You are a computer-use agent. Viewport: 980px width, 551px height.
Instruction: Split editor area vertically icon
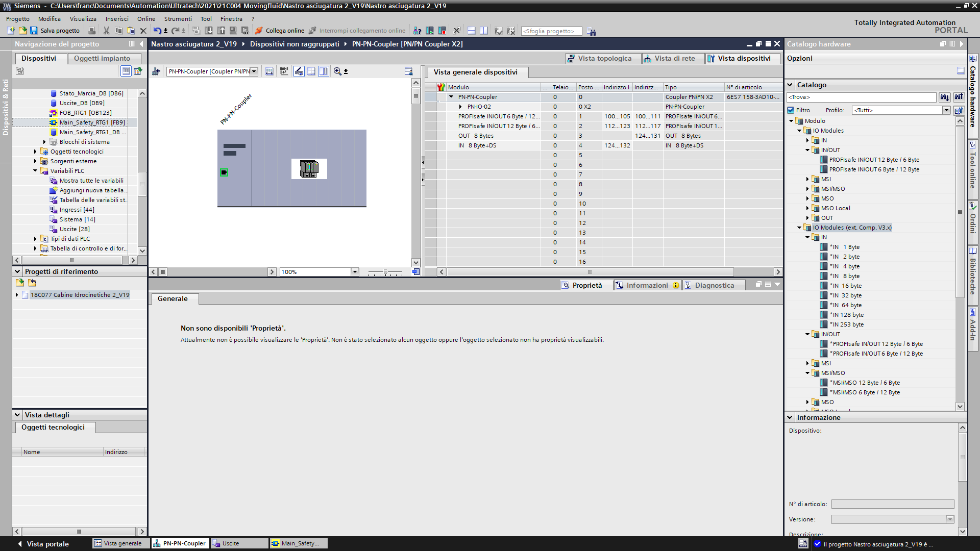tap(483, 31)
